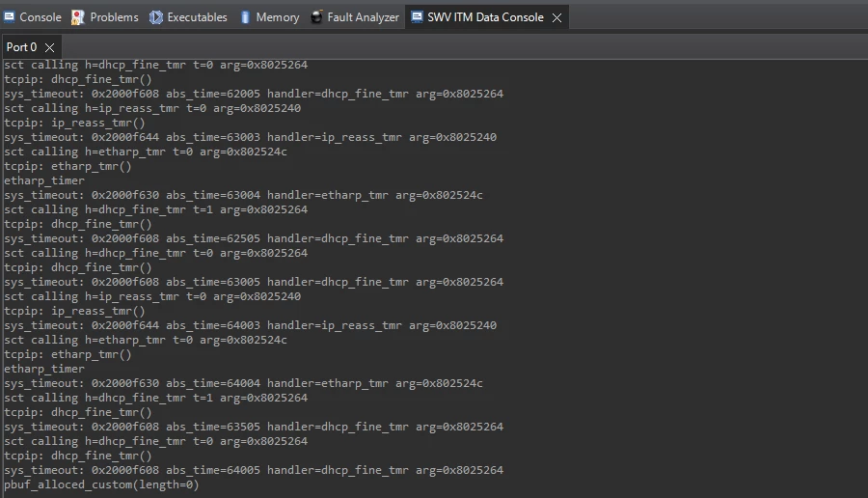Click the first 'etharp_timer' line
The height and width of the screenshot is (498, 868).
[44, 180]
